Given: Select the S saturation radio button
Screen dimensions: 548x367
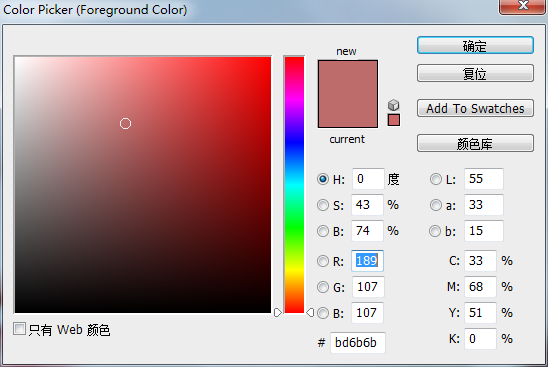Looking at the screenshot, I should pyautogui.click(x=323, y=205).
